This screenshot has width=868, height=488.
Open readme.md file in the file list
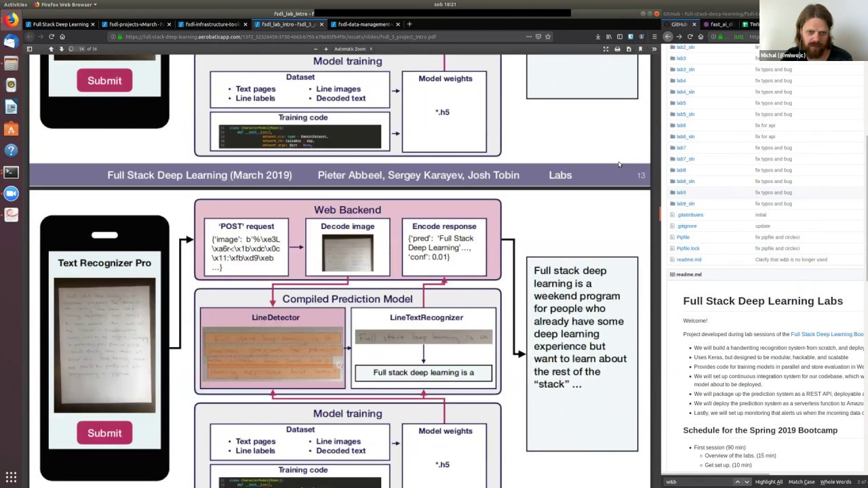(x=688, y=260)
